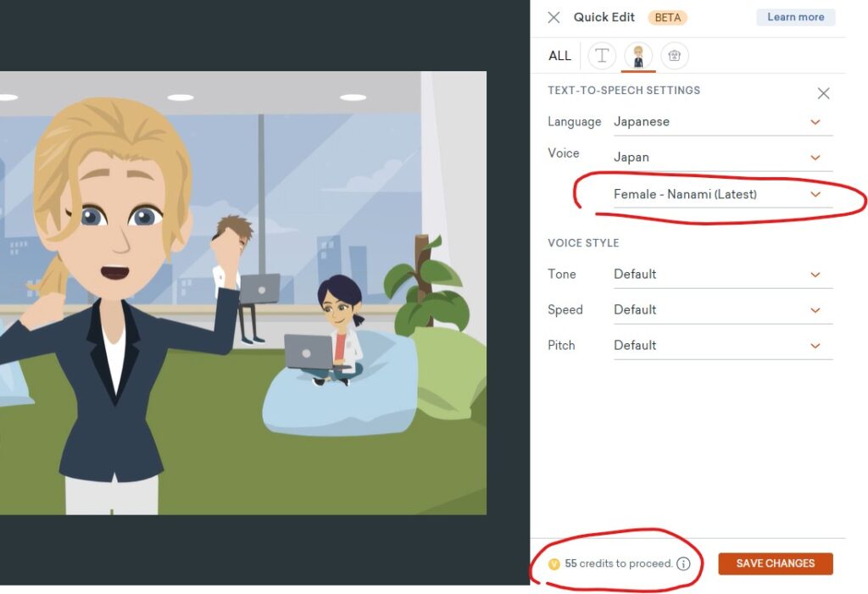Click the BETA badge
The height and width of the screenshot is (594, 868).
[668, 18]
